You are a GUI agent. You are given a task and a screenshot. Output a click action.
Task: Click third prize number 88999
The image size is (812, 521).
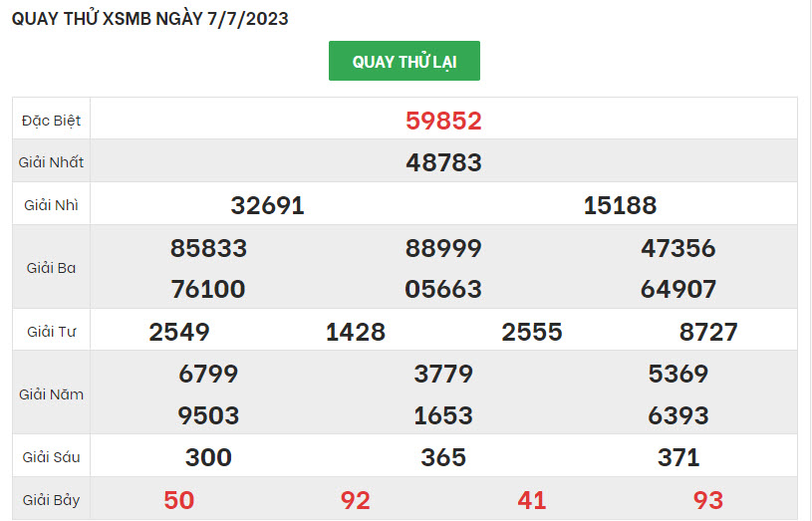tap(443, 248)
